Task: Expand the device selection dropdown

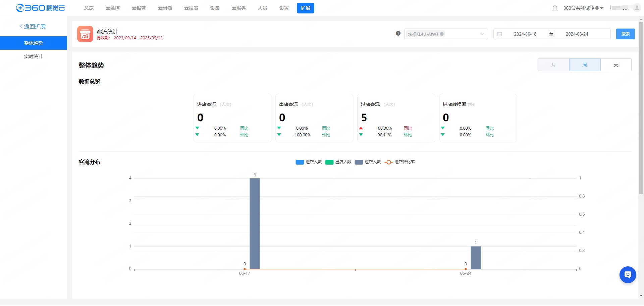Action: tap(482, 34)
